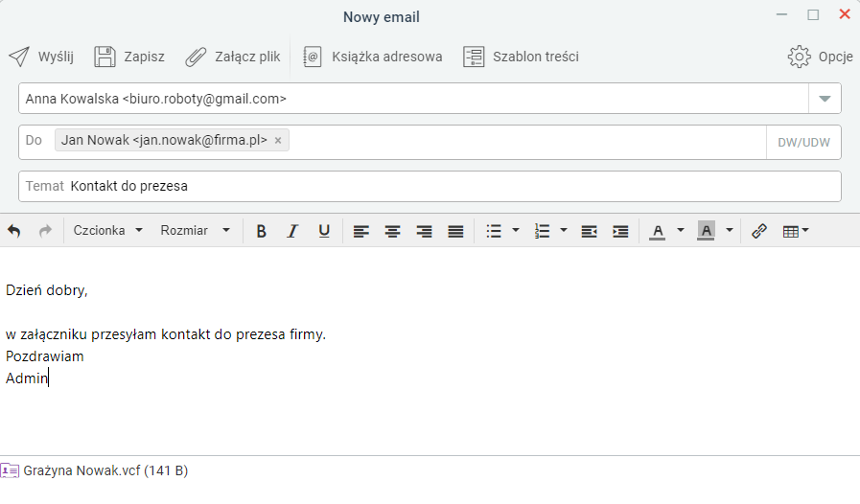
Task: Expand font color picker arrow
Action: point(681,230)
